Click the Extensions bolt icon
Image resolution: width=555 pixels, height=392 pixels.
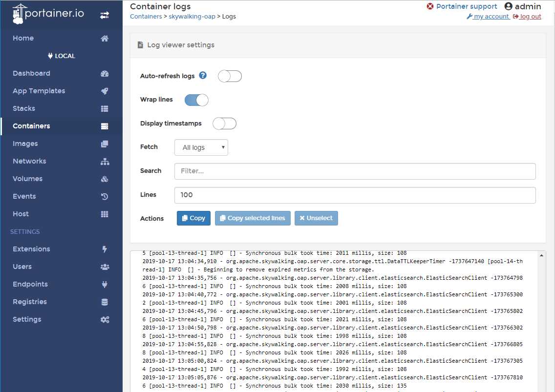click(x=105, y=249)
